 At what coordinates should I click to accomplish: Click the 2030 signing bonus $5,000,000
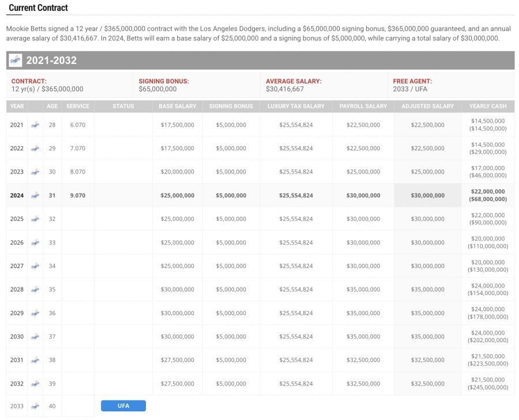tap(231, 336)
